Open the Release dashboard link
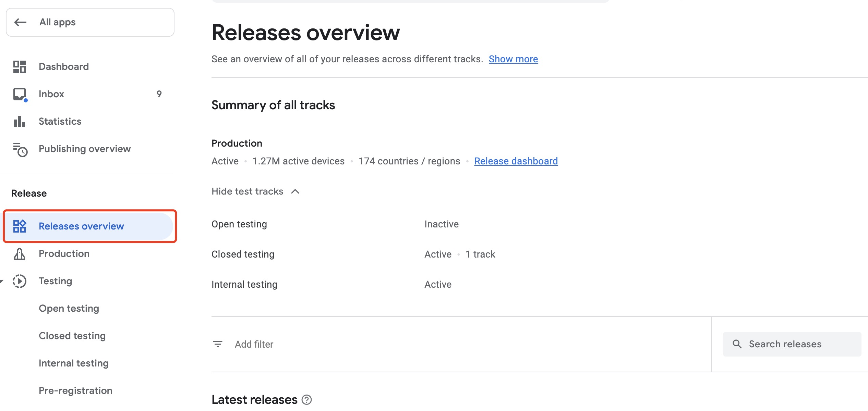This screenshot has height=411, width=868. [516, 161]
